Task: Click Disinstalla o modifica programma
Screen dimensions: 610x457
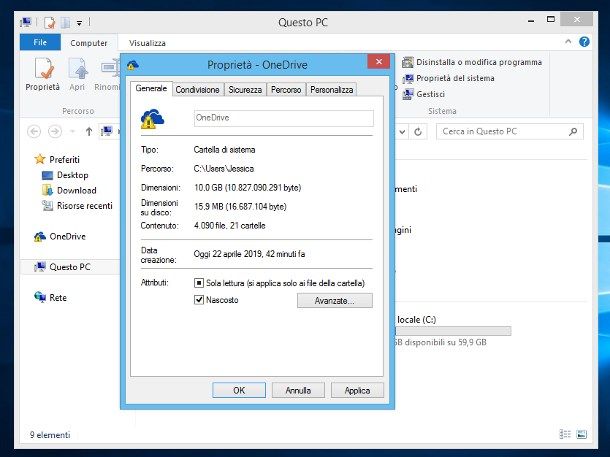Action: 472,62
